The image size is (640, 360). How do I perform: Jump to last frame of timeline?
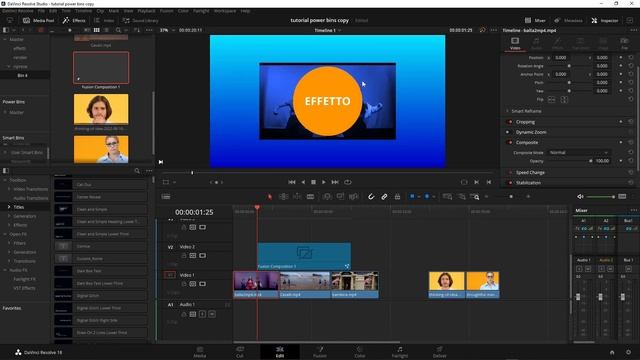(335, 182)
